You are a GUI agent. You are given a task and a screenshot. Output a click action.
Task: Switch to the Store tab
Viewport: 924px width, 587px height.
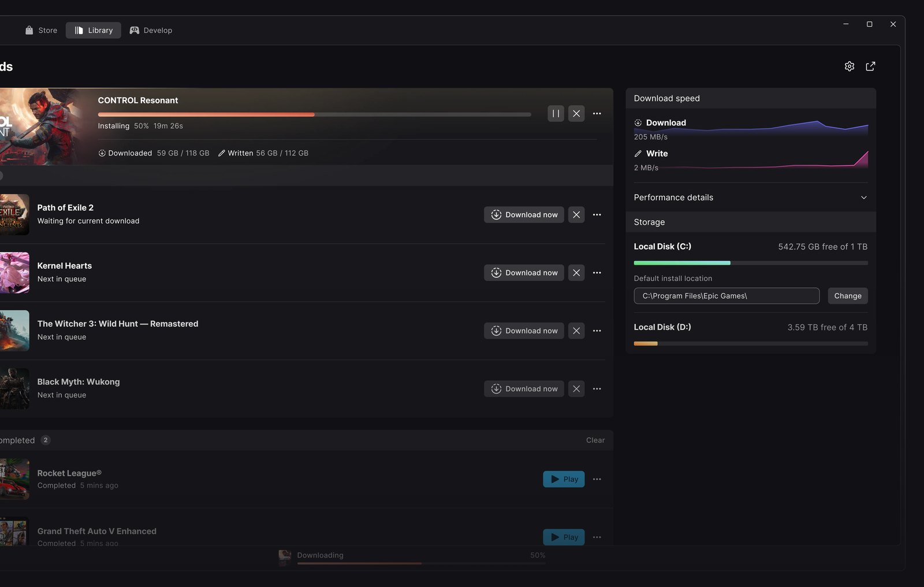(41, 30)
